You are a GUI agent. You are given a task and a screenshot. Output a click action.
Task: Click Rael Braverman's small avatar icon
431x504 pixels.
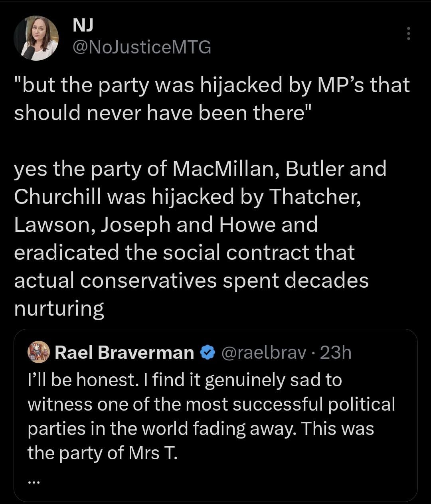pos(38,353)
